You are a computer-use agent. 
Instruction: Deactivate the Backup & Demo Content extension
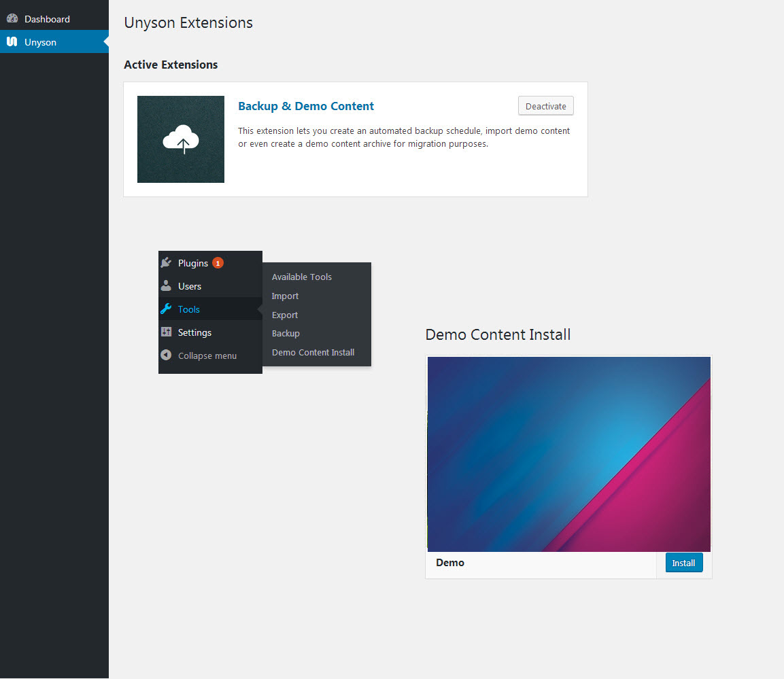tap(545, 106)
